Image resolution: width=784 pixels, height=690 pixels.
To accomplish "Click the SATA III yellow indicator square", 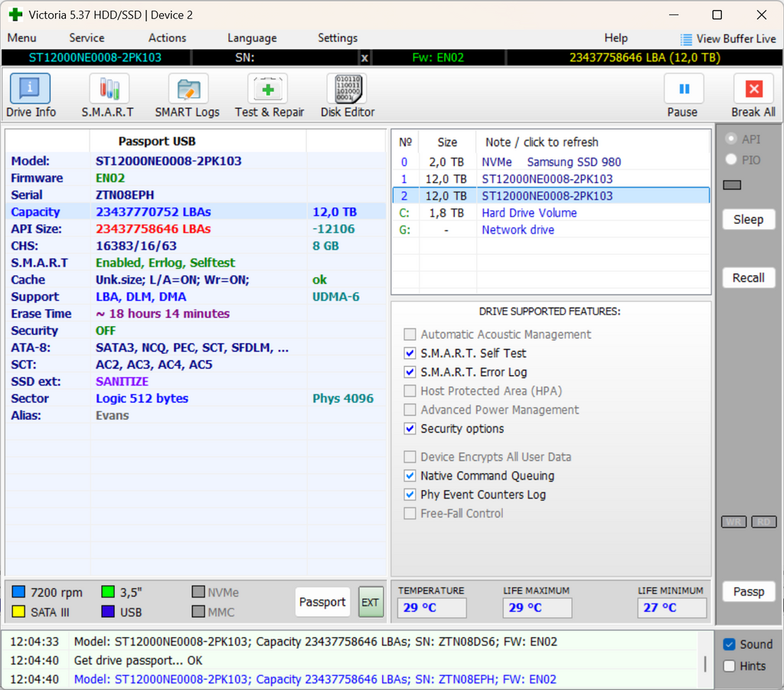I will point(18,611).
